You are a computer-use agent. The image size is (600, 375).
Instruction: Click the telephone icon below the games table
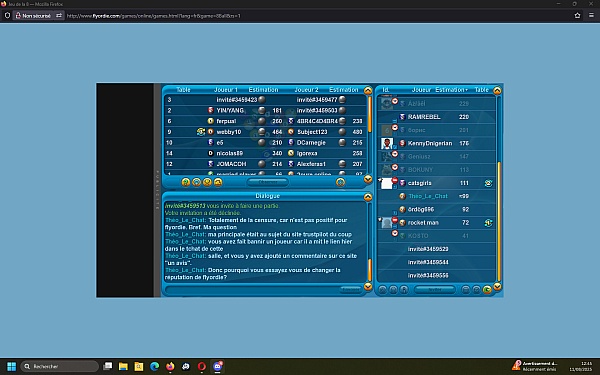point(218,182)
